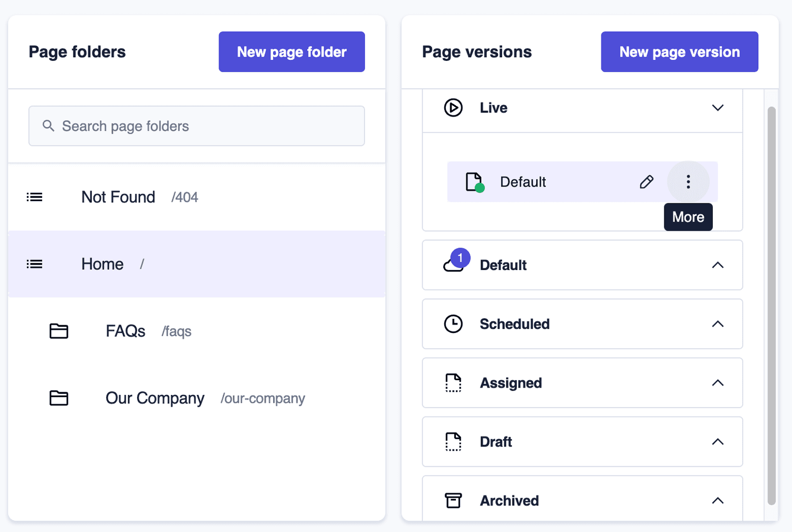Viewport: 792px width, 532px height.
Task: Click the list icon next to Not Found
Action: click(34, 197)
